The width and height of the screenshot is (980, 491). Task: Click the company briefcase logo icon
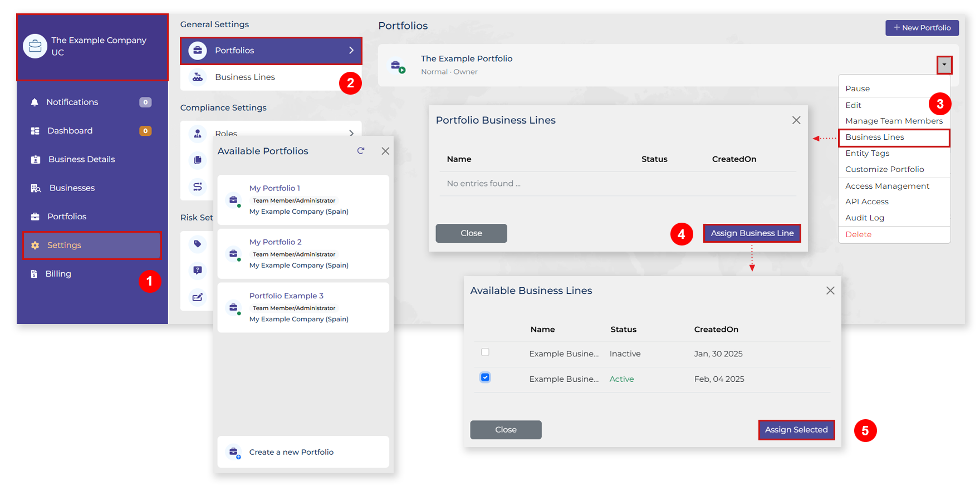35,46
